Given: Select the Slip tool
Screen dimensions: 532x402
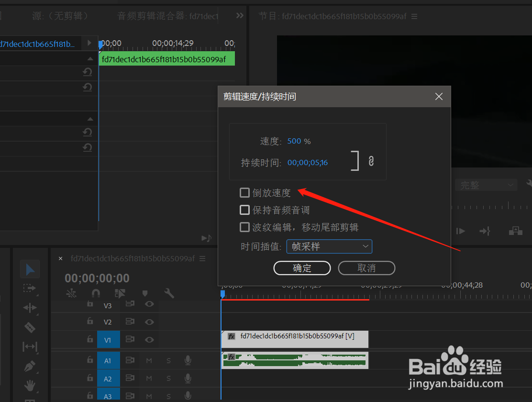Looking at the screenshot, I should [x=30, y=346].
